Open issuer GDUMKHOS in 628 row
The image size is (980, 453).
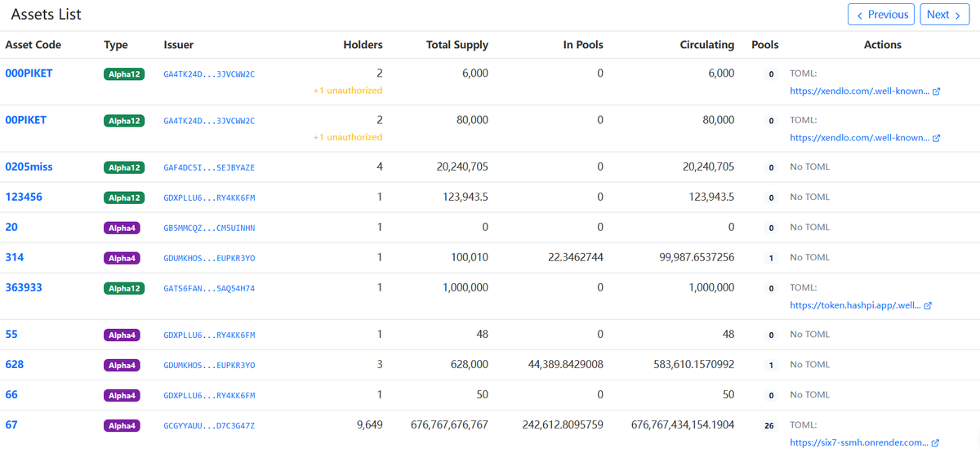209,365
